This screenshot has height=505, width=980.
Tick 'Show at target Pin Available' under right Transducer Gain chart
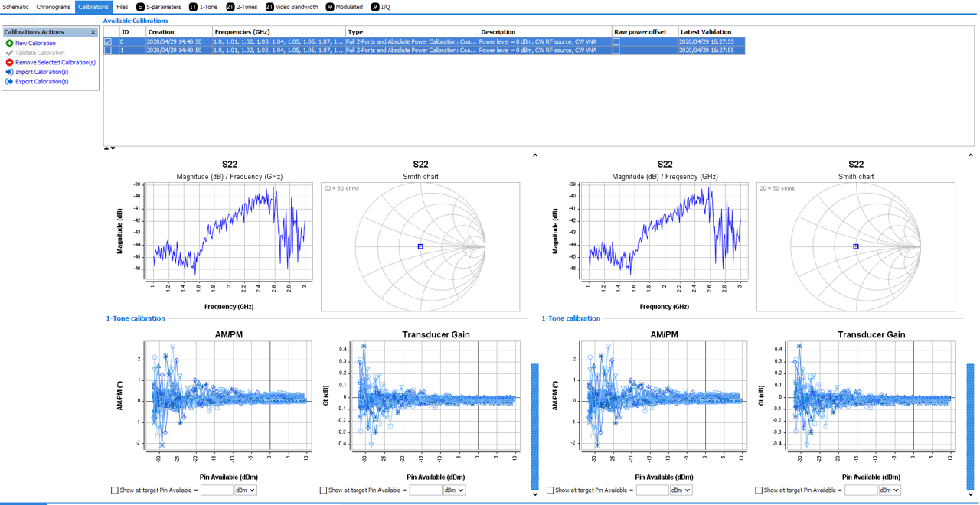tap(759, 490)
